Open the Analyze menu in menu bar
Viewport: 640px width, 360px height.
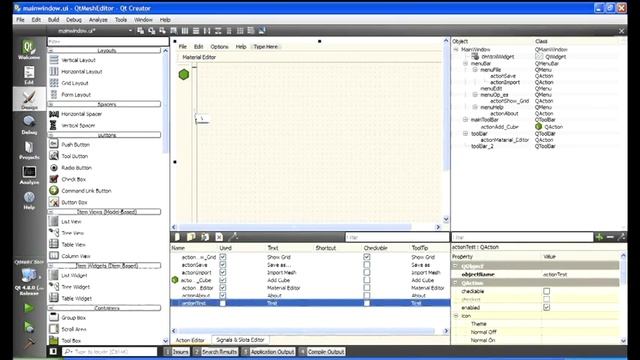[98, 20]
